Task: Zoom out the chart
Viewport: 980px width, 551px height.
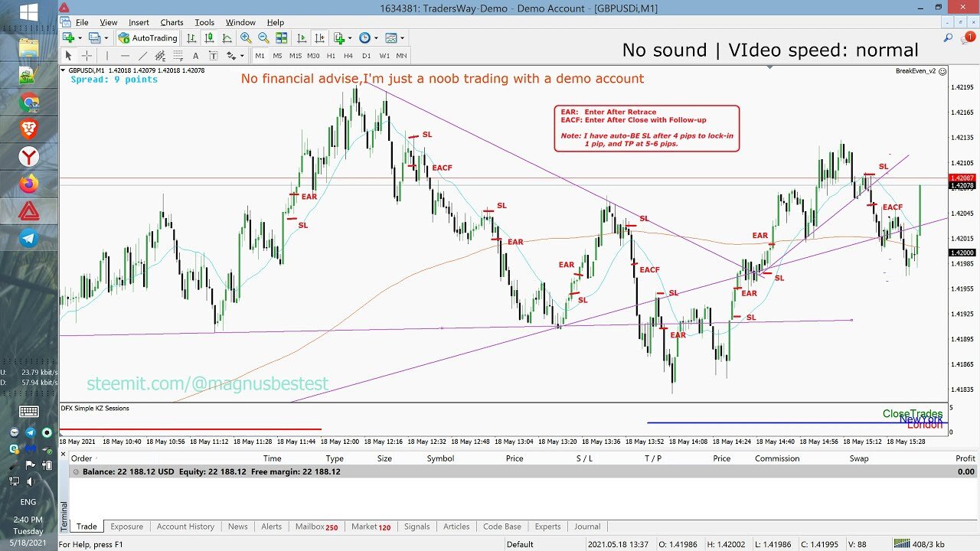Action: click(x=263, y=37)
